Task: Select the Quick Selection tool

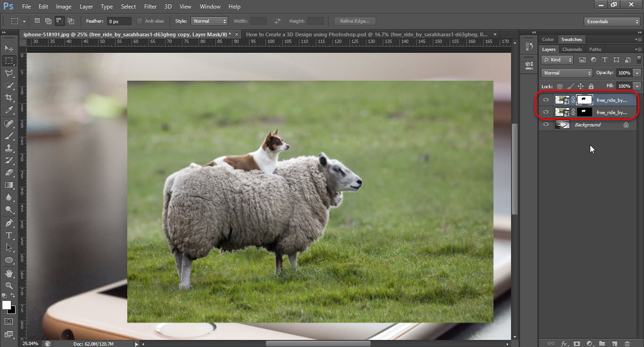Action: [x=9, y=85]
